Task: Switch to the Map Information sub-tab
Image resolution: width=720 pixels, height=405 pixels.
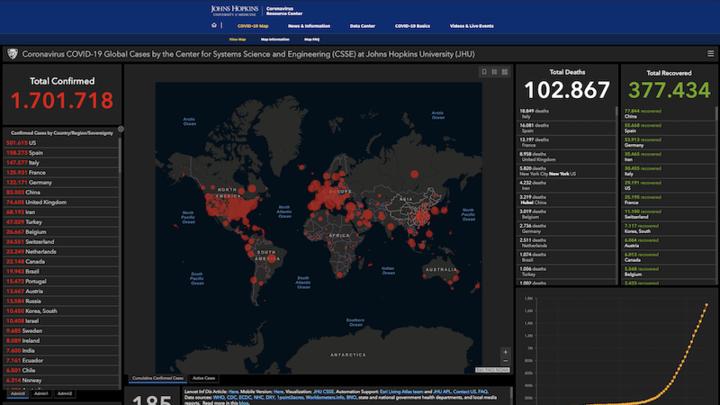Action: pyautogui.click(x=275, y=39)
